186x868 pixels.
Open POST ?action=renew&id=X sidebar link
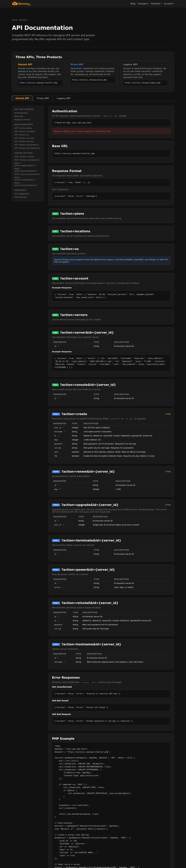pos(27,160)
